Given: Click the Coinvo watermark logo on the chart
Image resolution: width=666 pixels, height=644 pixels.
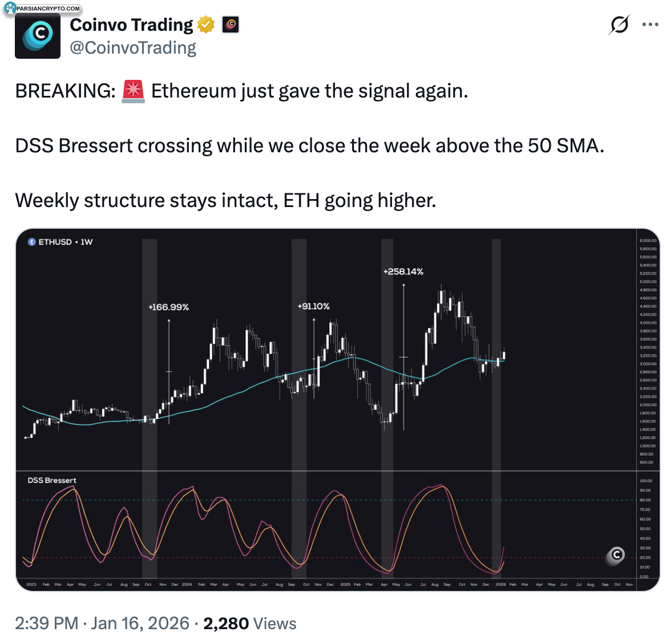Looking at the screenshot, I should pos(616,554).
